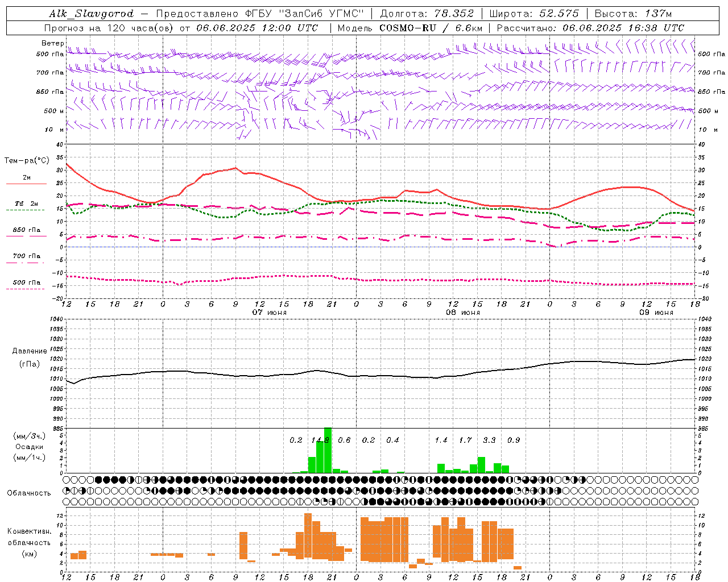Select the forecast start 06.06.2025 12:00 UTC
This screenshot has width=728, height=582.
257,28
